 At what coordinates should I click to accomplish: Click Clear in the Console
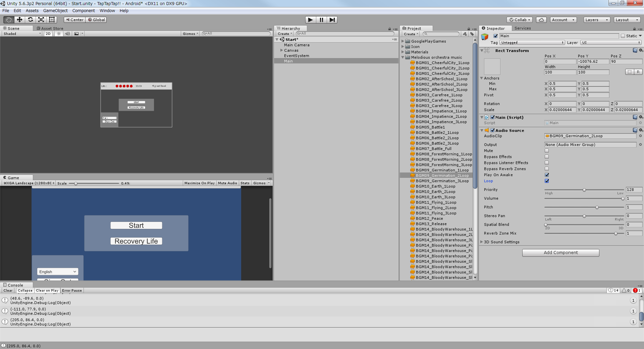8,291
